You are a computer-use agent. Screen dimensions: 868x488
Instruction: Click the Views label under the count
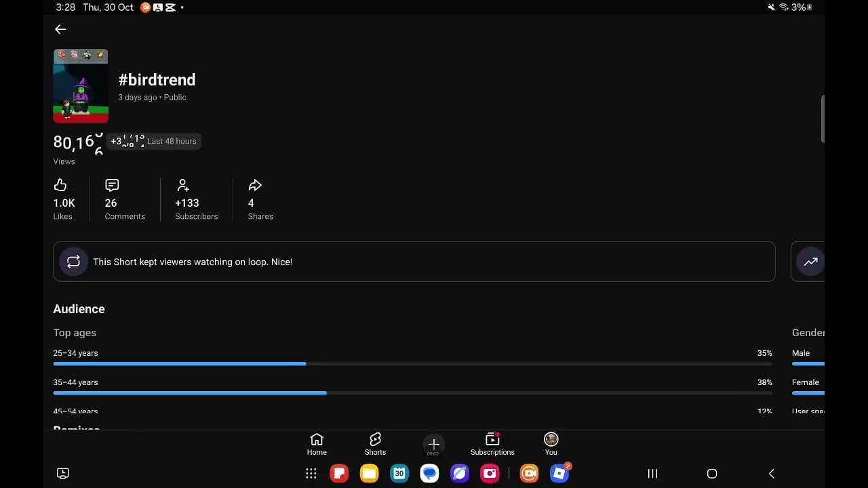pos(64,161)
